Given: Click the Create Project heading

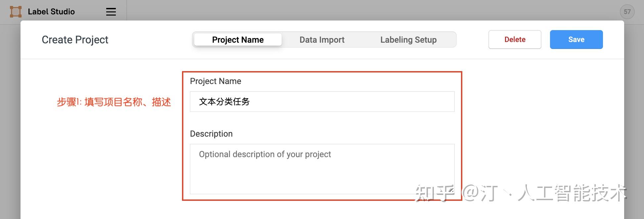Looking at the screenshot, I should click(75, 39).
